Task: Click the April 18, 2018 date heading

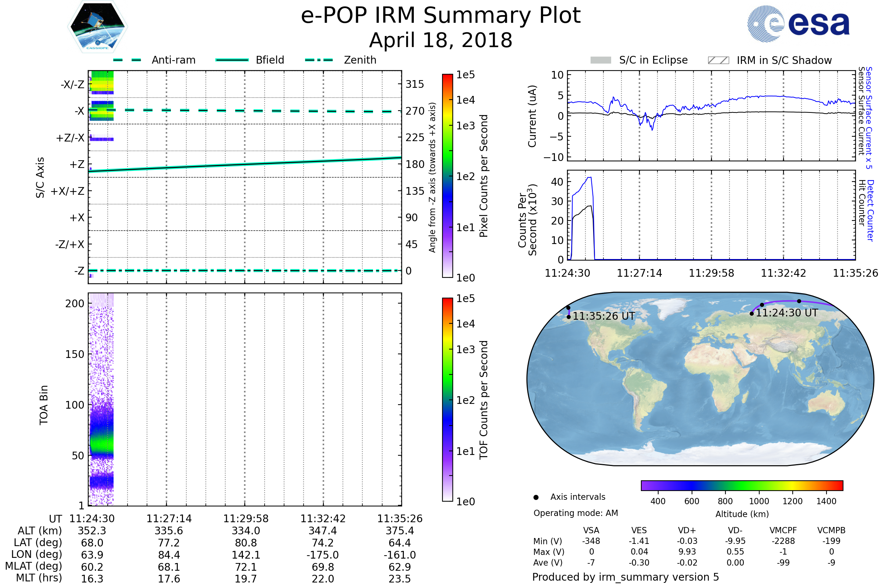Action: [441, 40]
